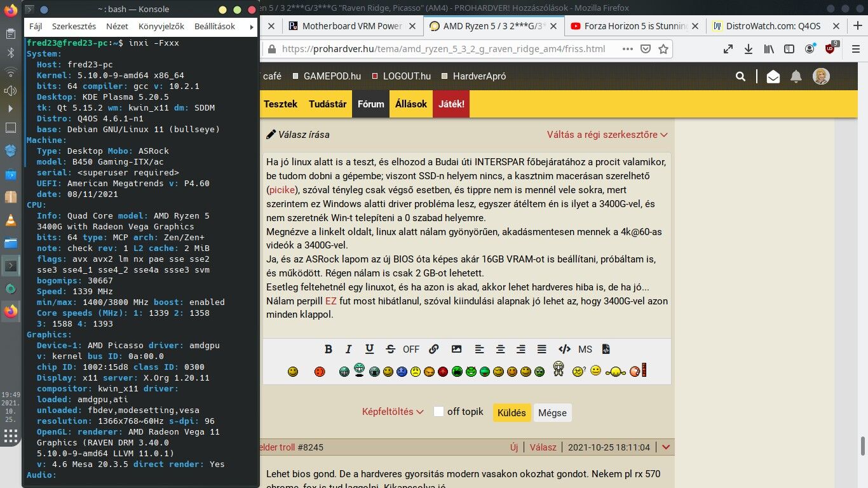
Task: Expand options arrow on post #8245
Action: pos(665,447)
